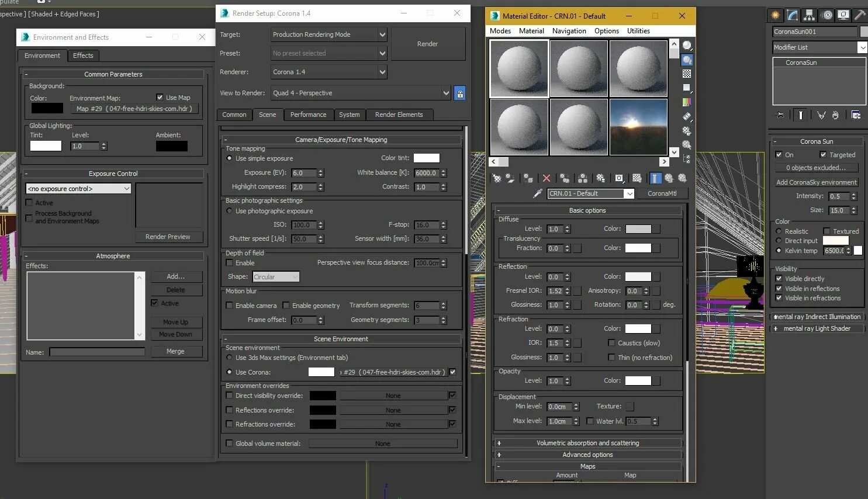Toggle checkered Background icon in Material Editor

pyautogui.click(x=687, y=74)
